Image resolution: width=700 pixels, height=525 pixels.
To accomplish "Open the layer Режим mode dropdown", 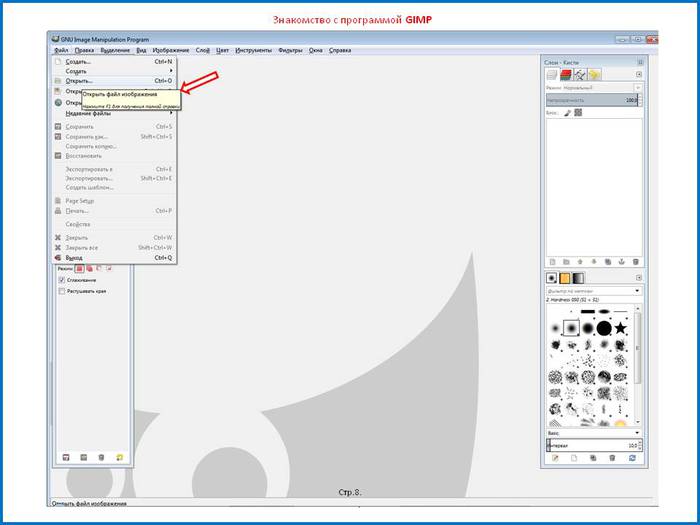I will [x=594, y=88].
